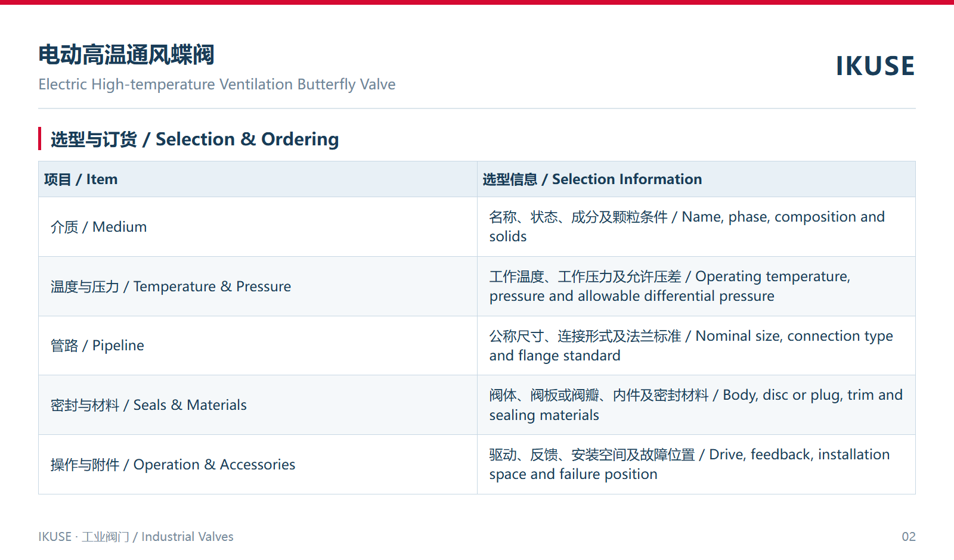The width and height of the screenshot is (954, 560).
Task: Click the 项目 / Item column header
Action: tap(258, 179)
